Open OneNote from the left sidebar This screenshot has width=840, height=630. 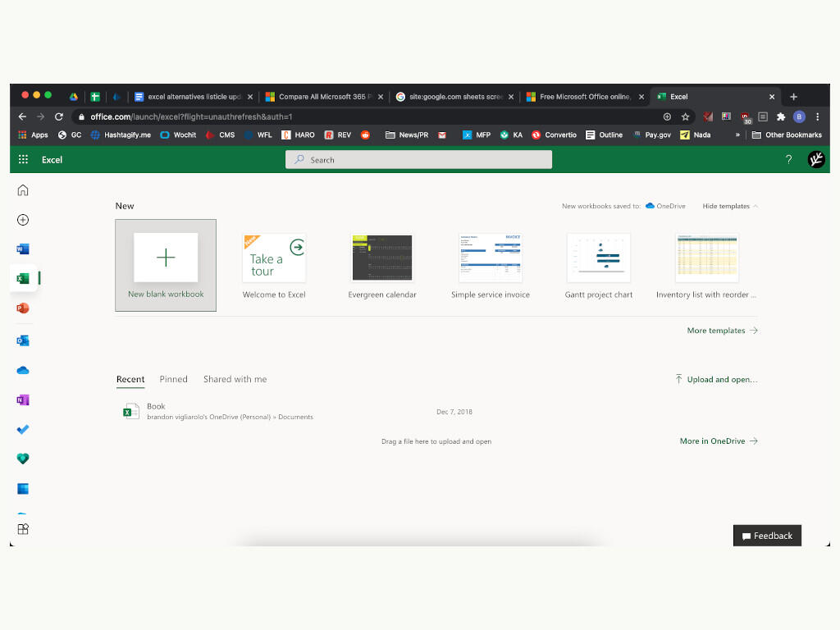tap(22, 399)
